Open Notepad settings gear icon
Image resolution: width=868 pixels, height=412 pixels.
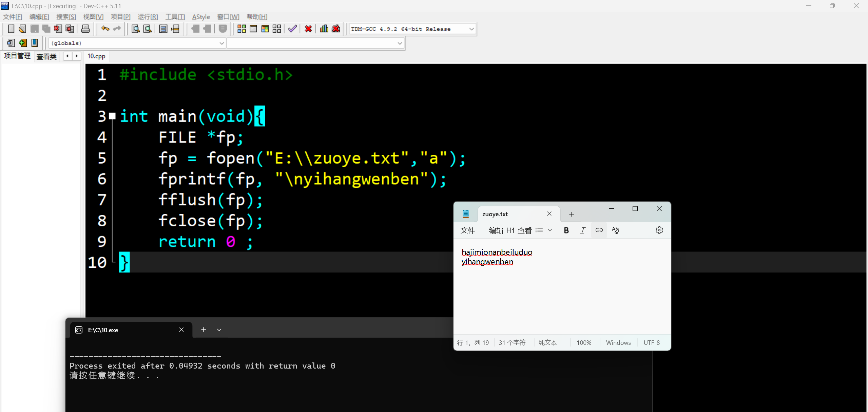pos(659,230)
